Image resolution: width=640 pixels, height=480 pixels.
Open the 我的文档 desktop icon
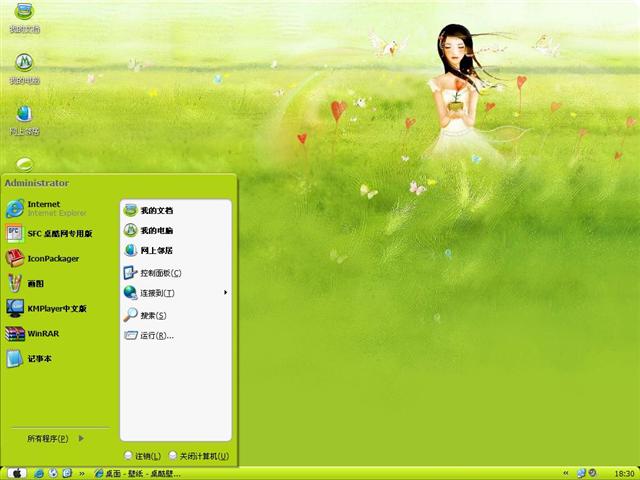(24, 18)
